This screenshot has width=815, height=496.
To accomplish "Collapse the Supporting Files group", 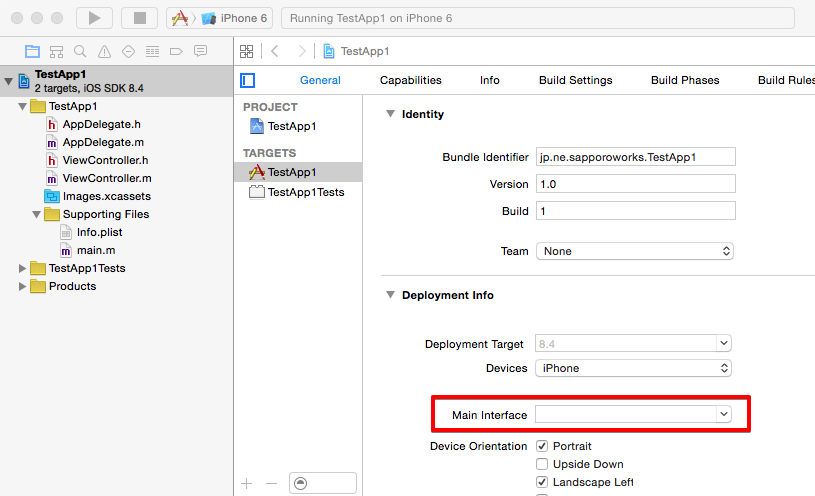I will click(x=36, y=214).
